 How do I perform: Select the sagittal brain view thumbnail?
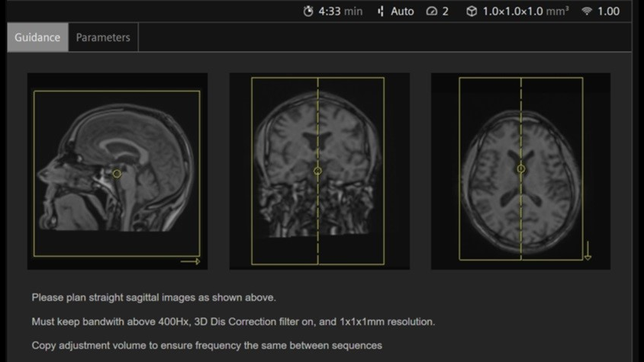coord(118,171)
